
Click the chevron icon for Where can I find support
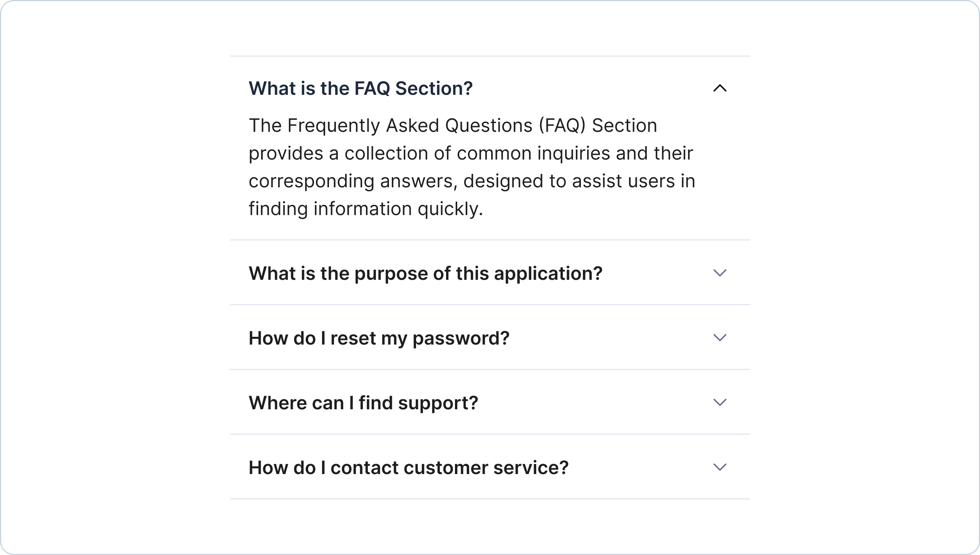point(720,402)
